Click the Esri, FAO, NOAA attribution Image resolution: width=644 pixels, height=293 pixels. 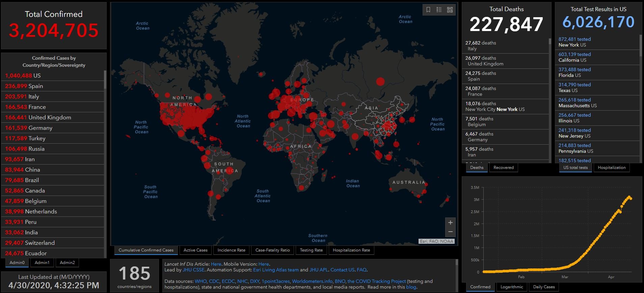(436, 241)
